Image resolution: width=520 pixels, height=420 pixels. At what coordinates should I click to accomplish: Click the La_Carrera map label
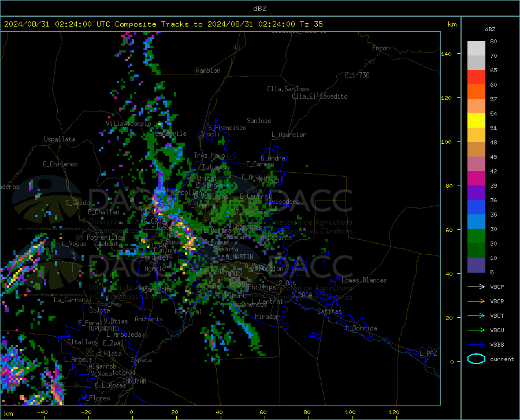pyautogui.click(x=72, y=300)
